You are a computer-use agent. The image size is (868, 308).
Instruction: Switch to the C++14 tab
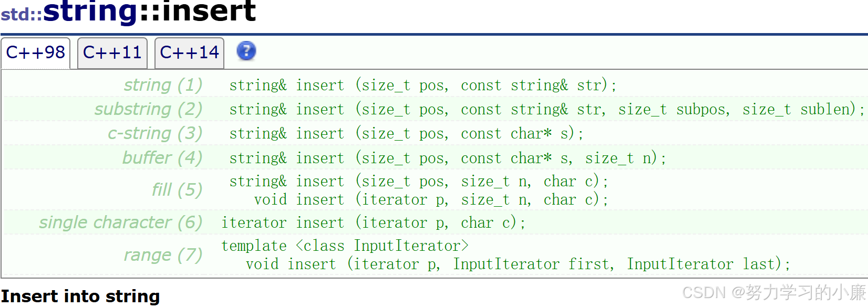click(x=189, y=53)
